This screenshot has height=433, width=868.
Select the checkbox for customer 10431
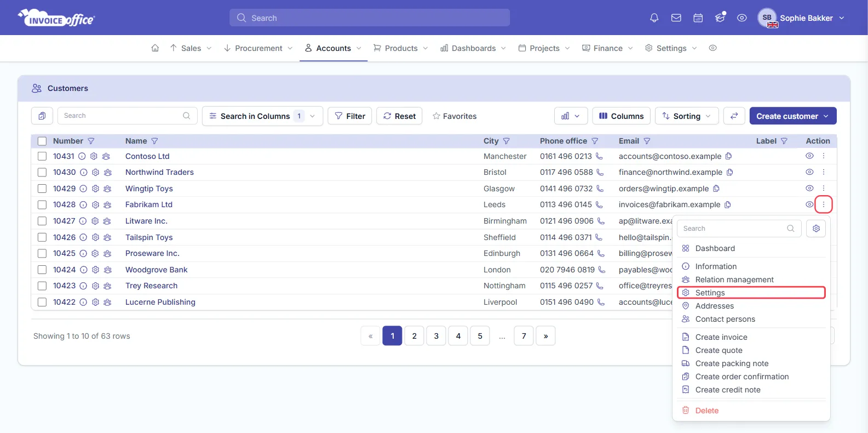click(42, 156)
